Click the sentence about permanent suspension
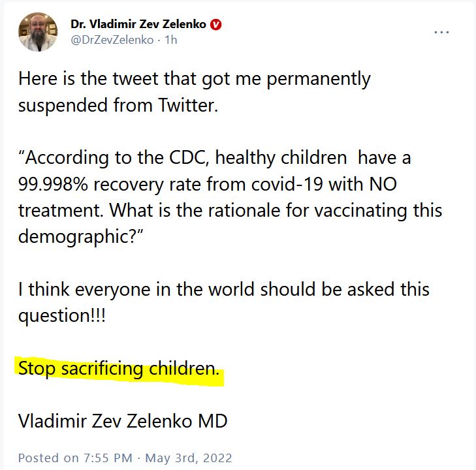Screen dimensions: 476x470 point(194,80)
